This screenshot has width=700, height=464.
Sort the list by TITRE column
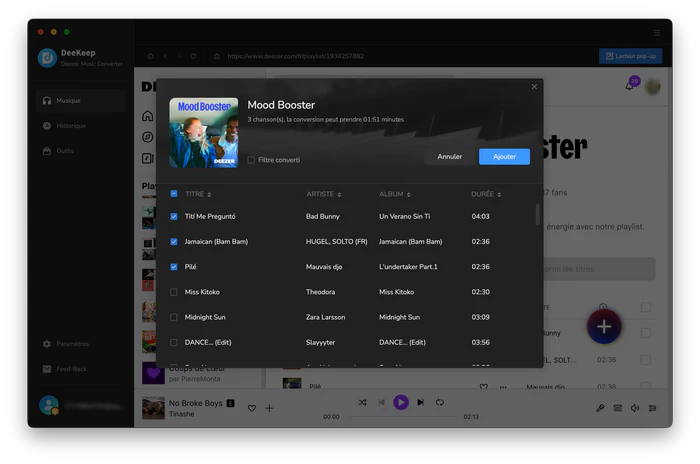click(198, 194)
